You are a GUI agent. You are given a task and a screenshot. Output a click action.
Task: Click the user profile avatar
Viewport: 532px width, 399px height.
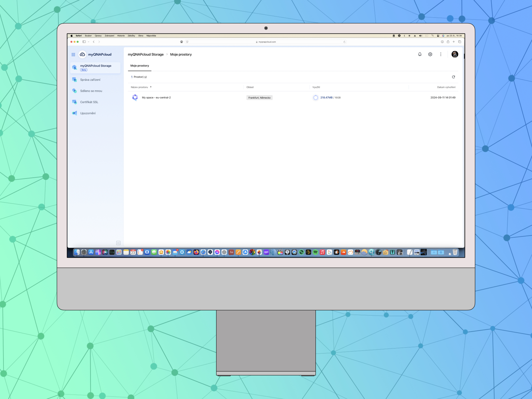(x=455, y=54)
